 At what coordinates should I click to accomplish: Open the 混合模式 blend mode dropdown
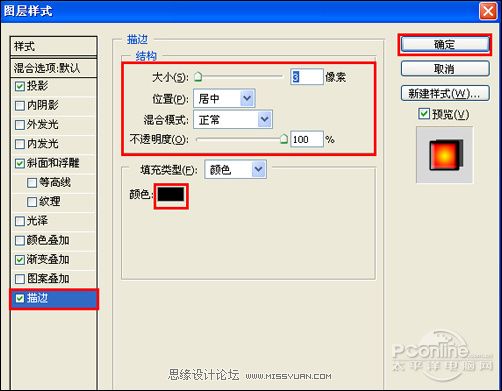point(233,119)
